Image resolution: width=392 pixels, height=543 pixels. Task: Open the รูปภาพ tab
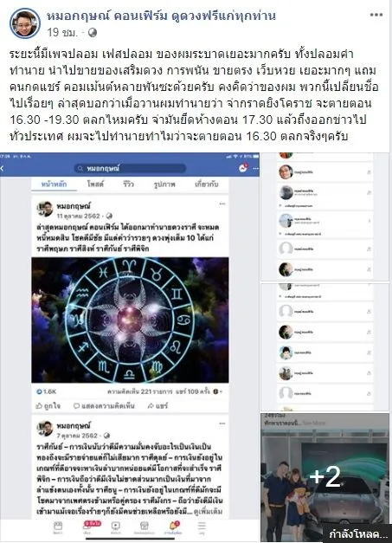(164, 184)
